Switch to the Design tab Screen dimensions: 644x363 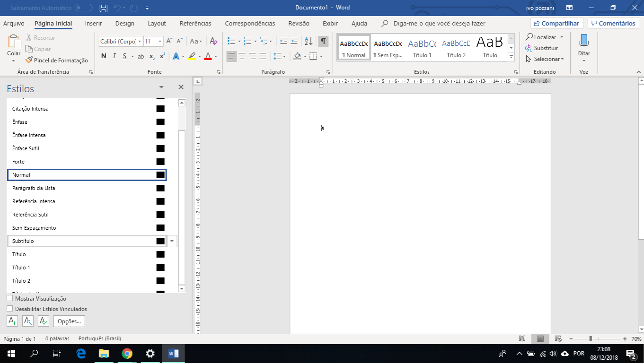coord(124,24)
